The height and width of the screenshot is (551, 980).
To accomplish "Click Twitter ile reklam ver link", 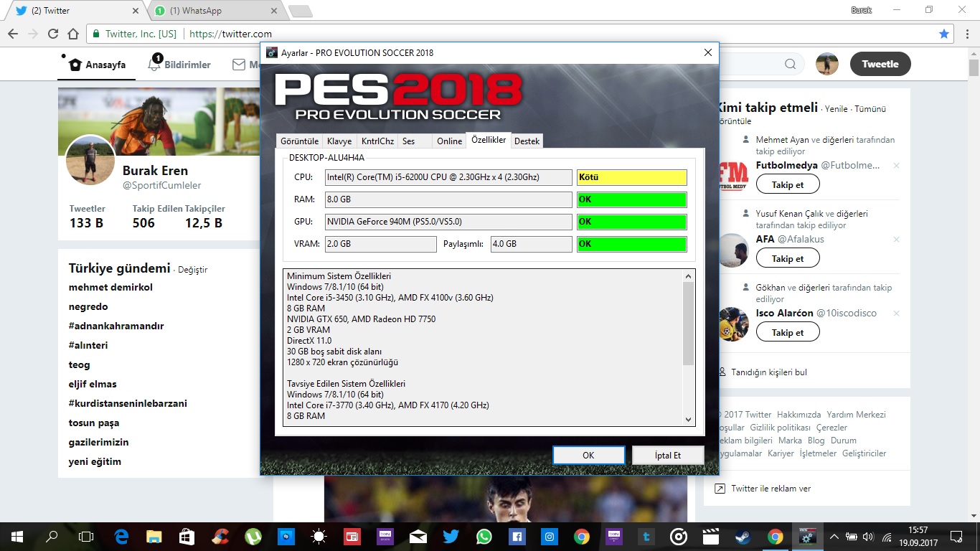I will pyautogui.click(x=771, y=489).
